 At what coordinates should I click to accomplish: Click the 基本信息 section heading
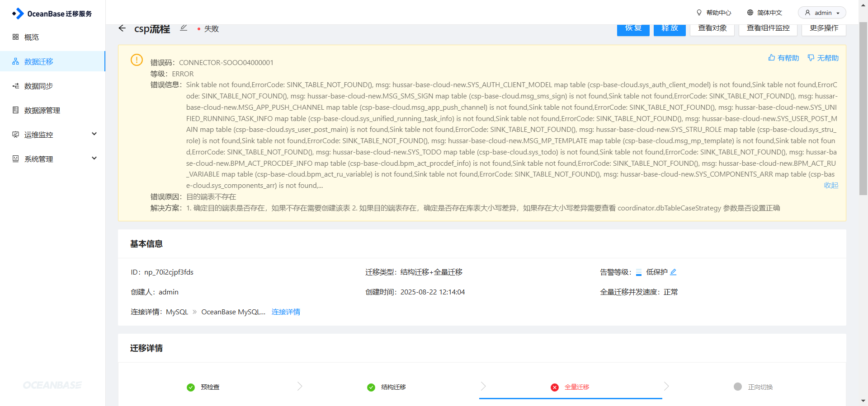(146, 244)
